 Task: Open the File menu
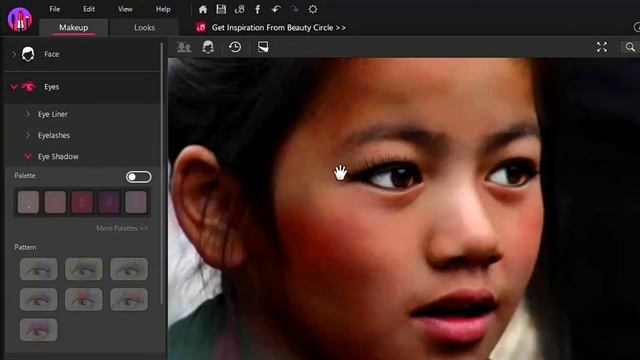(55, 9)
